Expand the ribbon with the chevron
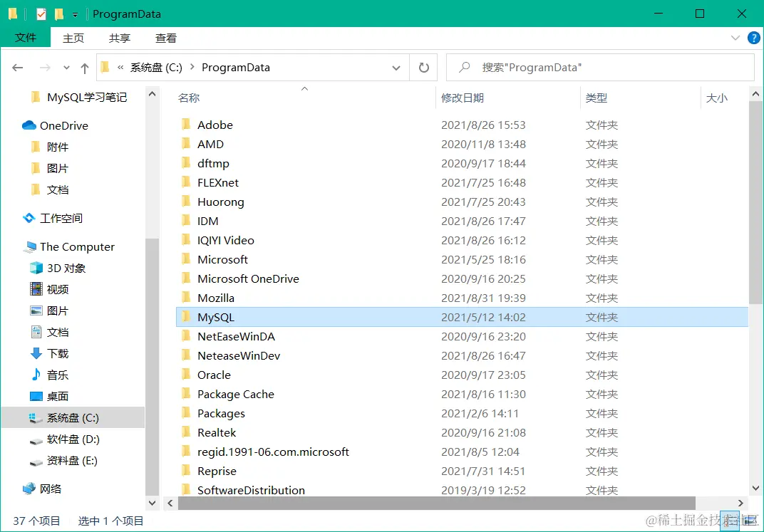Image resolution: width=764 pixels, height=532 pixels. pyautogui.click(x=735, y=38)
